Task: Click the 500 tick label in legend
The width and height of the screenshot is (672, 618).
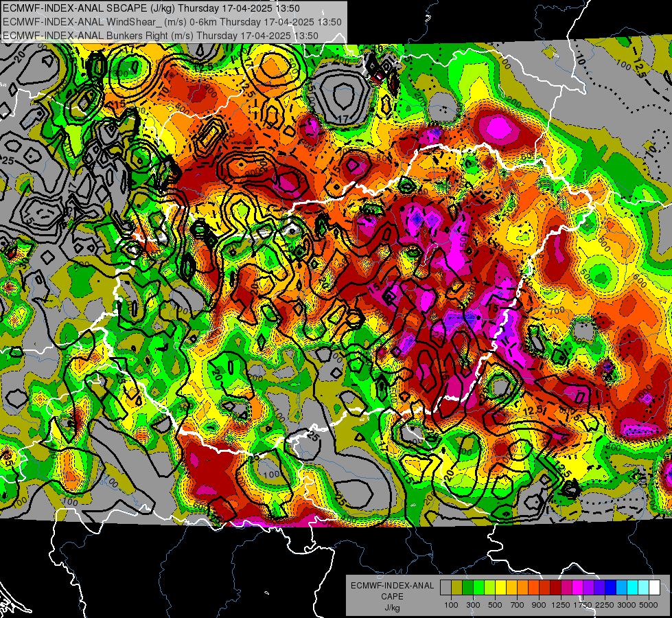Action: click(495, 605)
